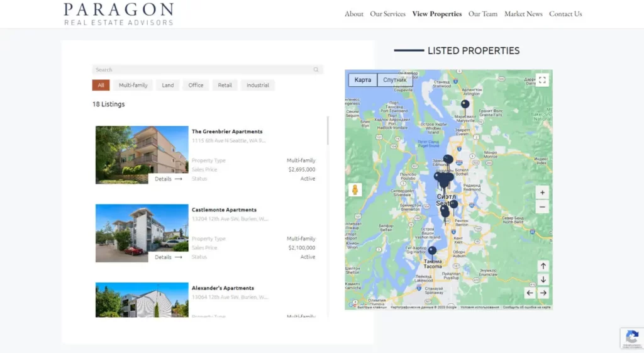Click the map terms of use link
This screenshot has height=353, width=644.
tap(479, 308)
